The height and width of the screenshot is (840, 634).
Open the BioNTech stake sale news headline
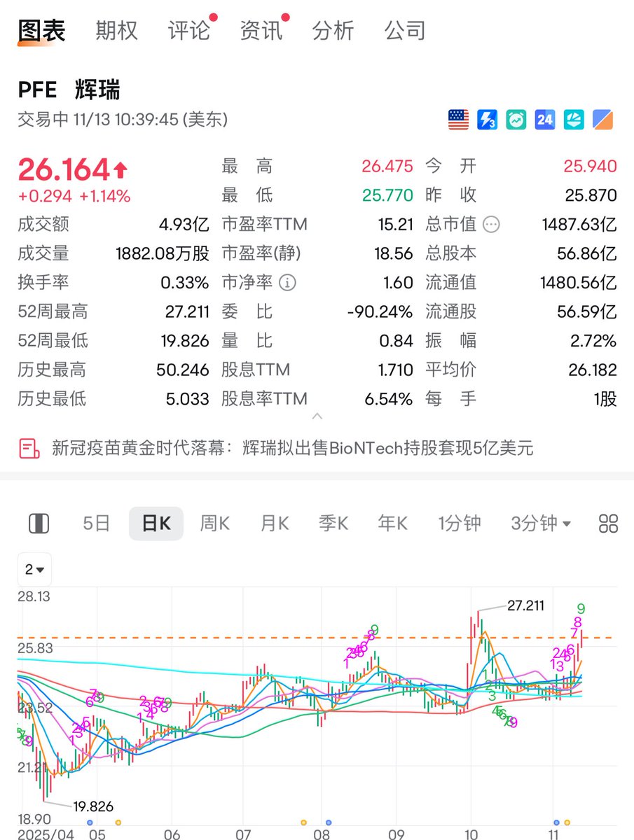click(293, 448)
